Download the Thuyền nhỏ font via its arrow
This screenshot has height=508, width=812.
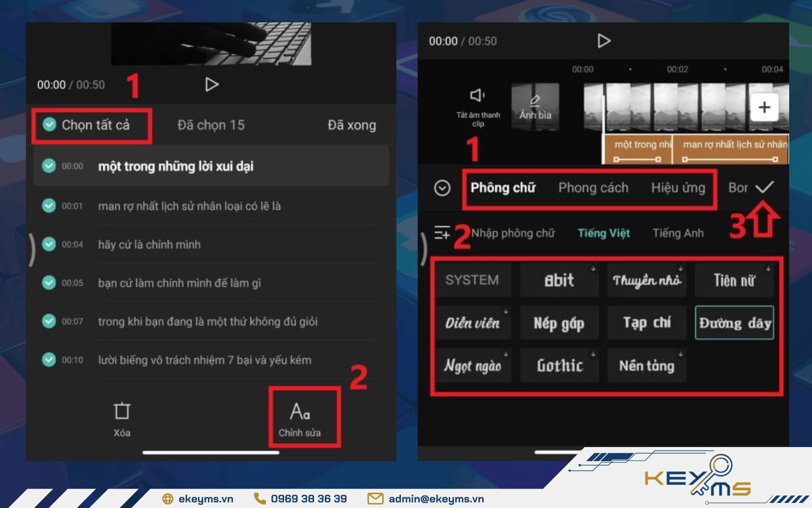(680, 269)
